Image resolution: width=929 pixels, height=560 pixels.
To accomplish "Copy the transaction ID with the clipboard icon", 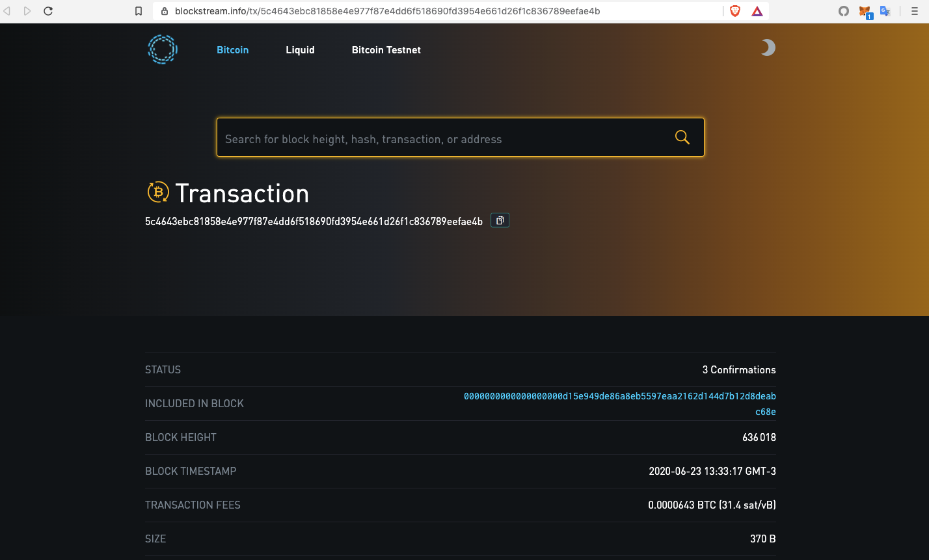I will [x=500, y=220].
